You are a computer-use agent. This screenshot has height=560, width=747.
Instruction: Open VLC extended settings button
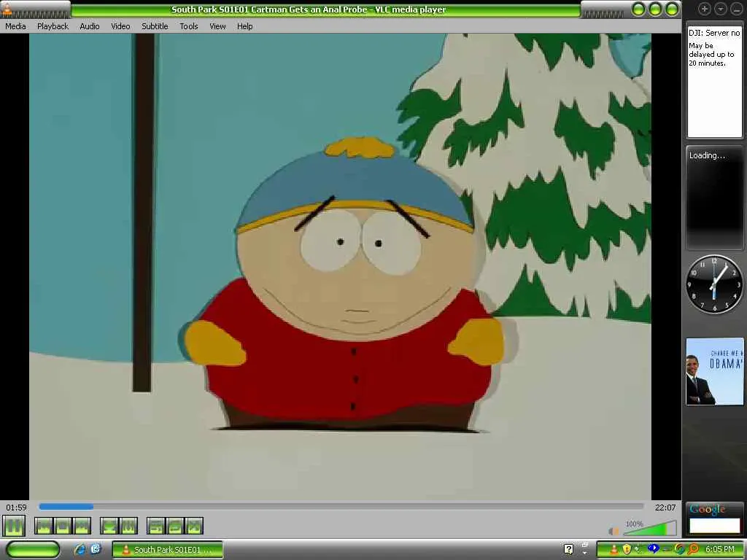point(128,526)
